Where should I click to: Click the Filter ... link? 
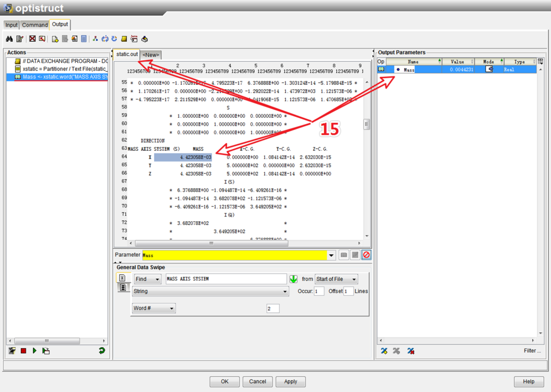click(x=532, y=351)
